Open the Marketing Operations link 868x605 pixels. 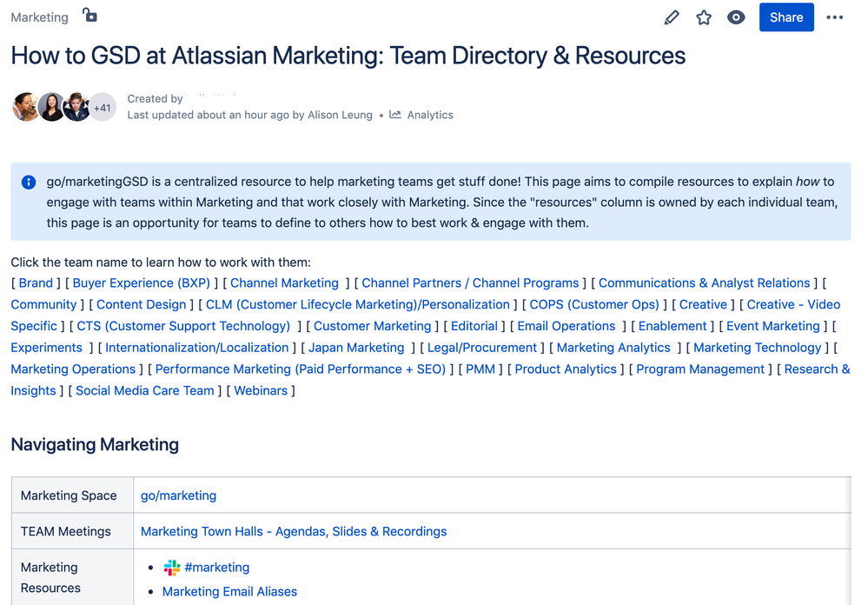click(73, 369)
